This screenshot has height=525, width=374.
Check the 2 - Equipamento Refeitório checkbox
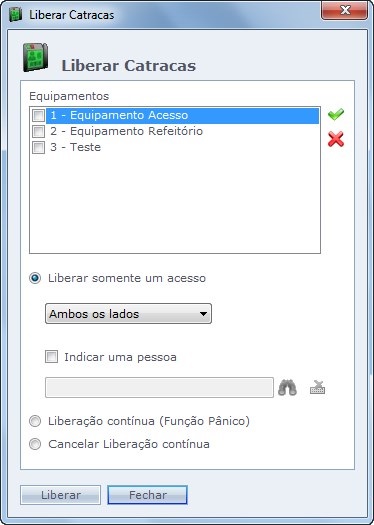[38, 131]
